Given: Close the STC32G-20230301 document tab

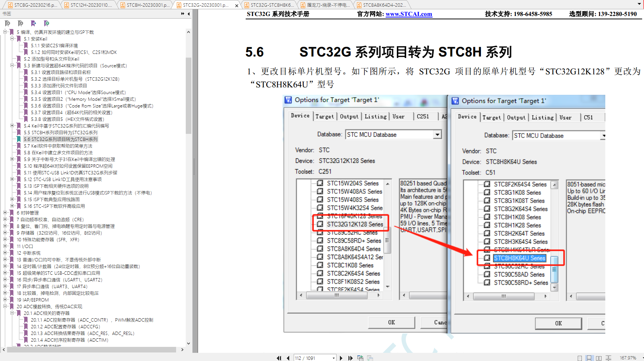Looking at the screenshot, I should click(237, 6).
